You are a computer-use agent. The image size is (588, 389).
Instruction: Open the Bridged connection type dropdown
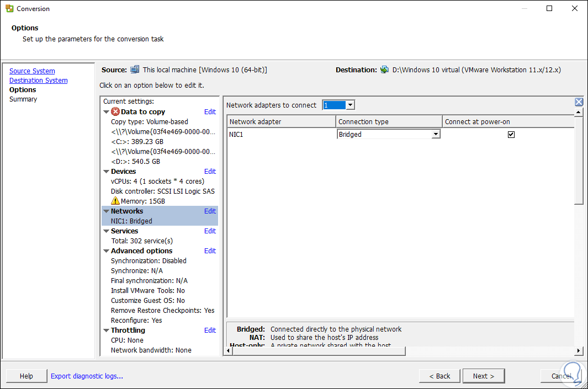(x=436, y=134)
